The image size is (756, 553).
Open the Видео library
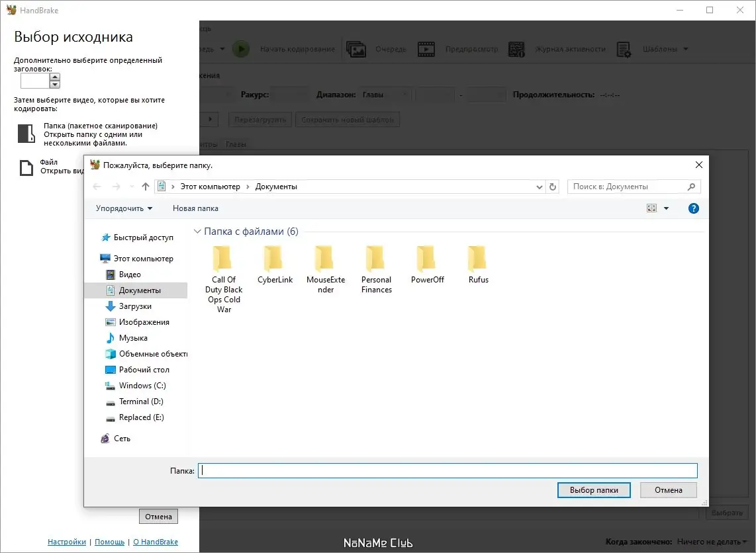(x=123, y=275)
